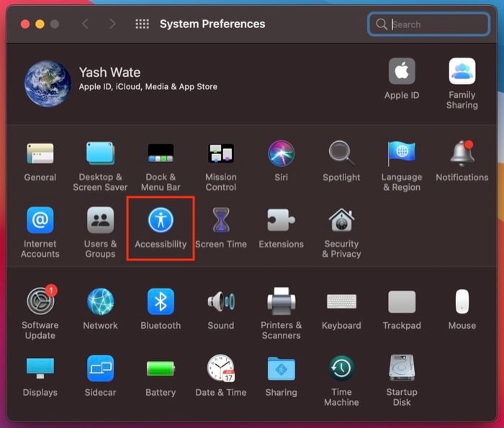Click the Earth profile picture
Screen dimensions: 504x428
tap(48, 83)
